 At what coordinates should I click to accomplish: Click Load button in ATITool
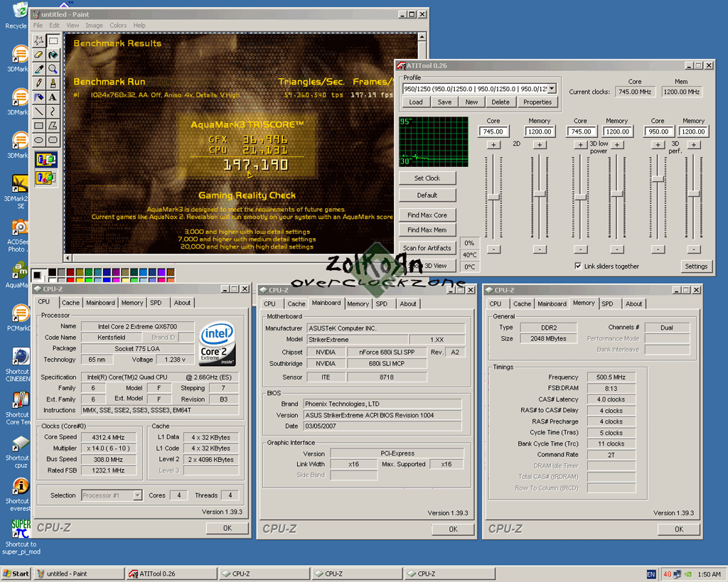tap(415, 102)
